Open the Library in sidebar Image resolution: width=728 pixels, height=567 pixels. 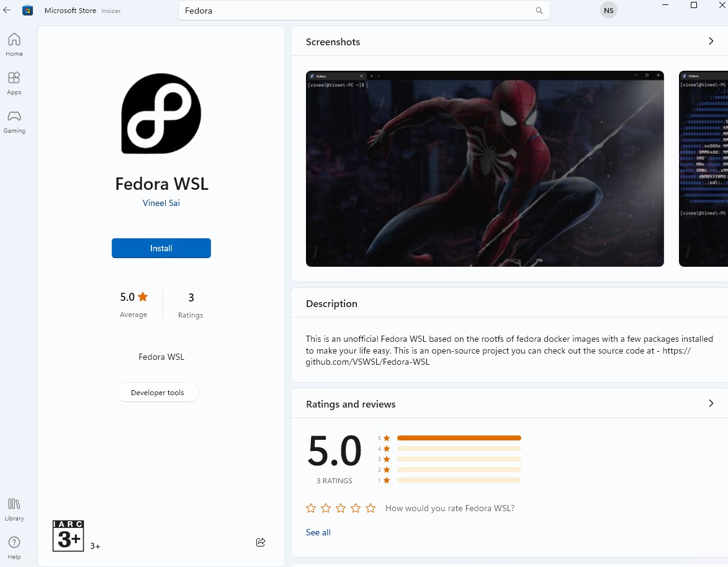pos(14,509)
